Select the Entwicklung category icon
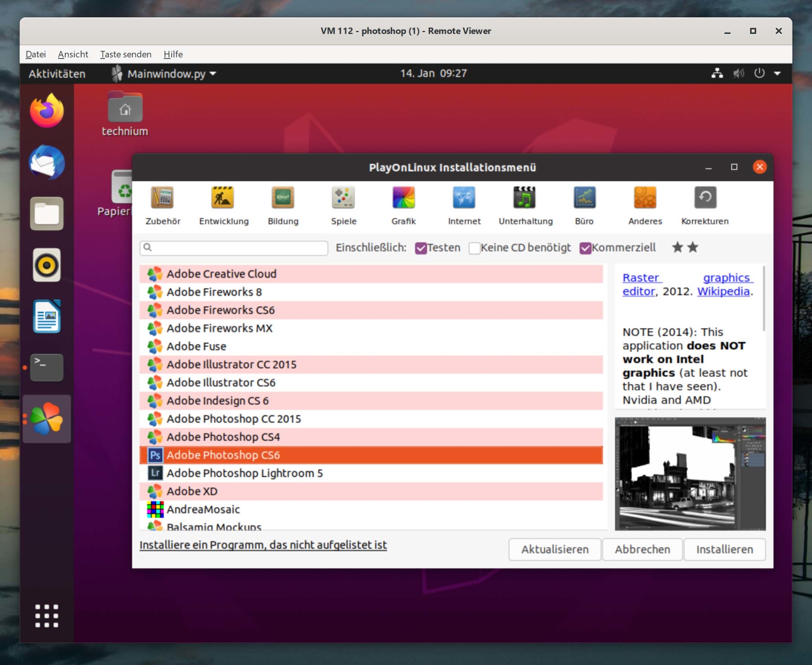 pyautogui.click(x=223, y=204)
